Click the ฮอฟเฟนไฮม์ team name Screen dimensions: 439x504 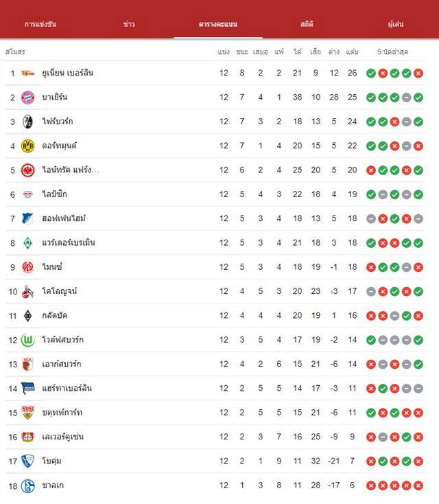click(64, 218)
